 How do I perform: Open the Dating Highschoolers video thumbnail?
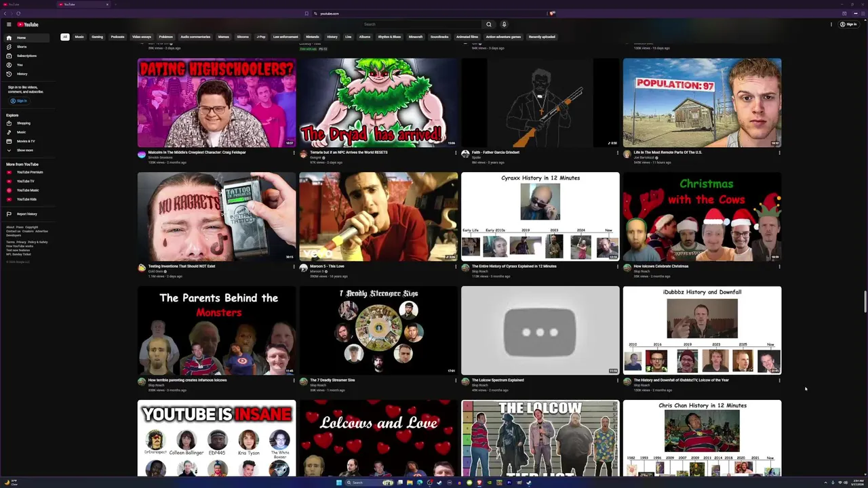pyautogui.click(x=216, y=103)
